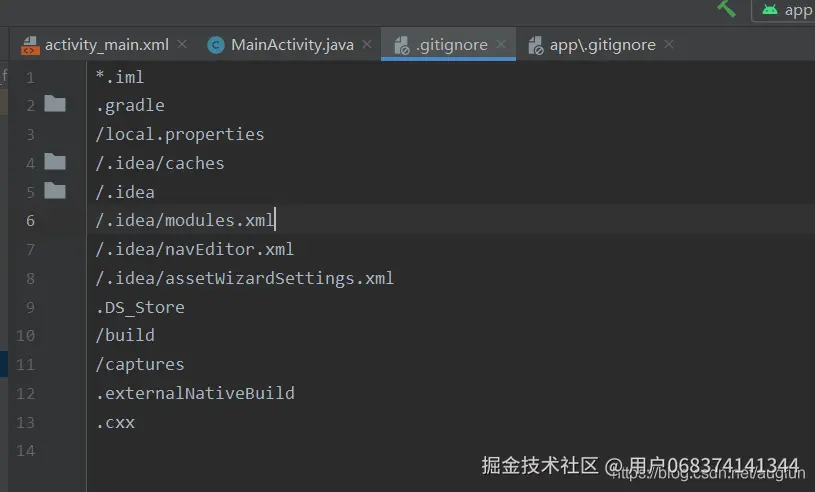Click line number 9 in the gutter
This screenshot has height=492, width=815.
[x=30, y=307]
